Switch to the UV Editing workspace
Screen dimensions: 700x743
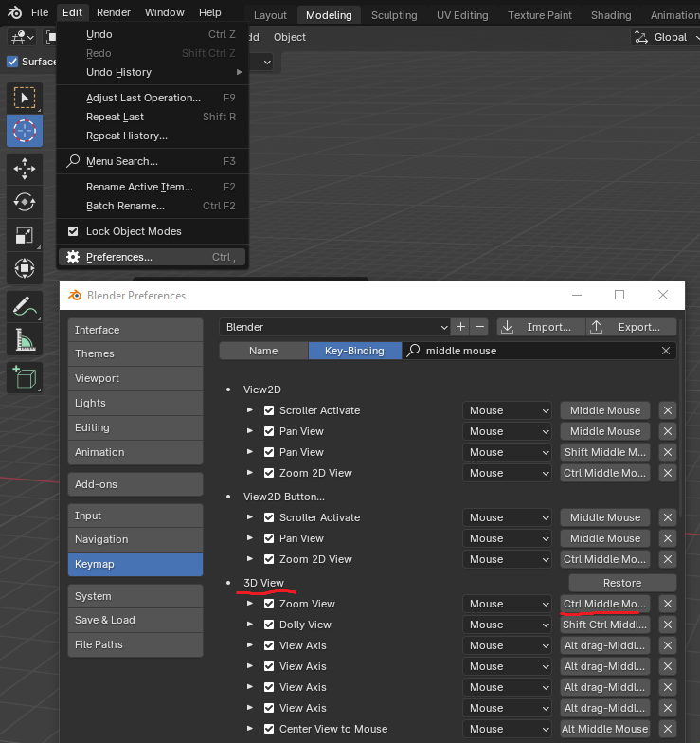(462, 15)
